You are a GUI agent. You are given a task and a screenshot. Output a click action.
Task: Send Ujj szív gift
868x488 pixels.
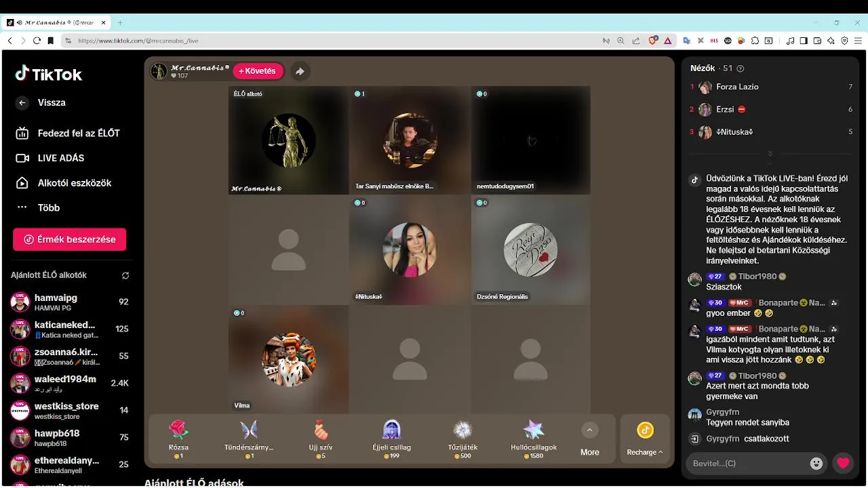click(x=321, y=439)
